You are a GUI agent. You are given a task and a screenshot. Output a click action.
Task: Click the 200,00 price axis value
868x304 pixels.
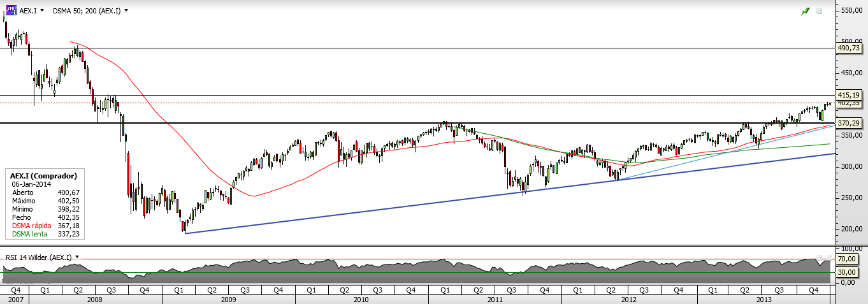coord(851,229)
